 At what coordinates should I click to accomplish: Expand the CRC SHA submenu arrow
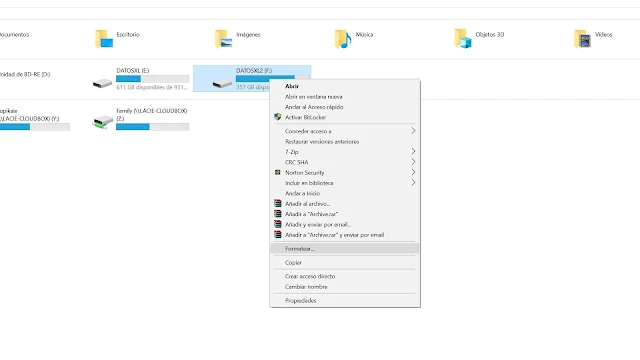[413, 162]
